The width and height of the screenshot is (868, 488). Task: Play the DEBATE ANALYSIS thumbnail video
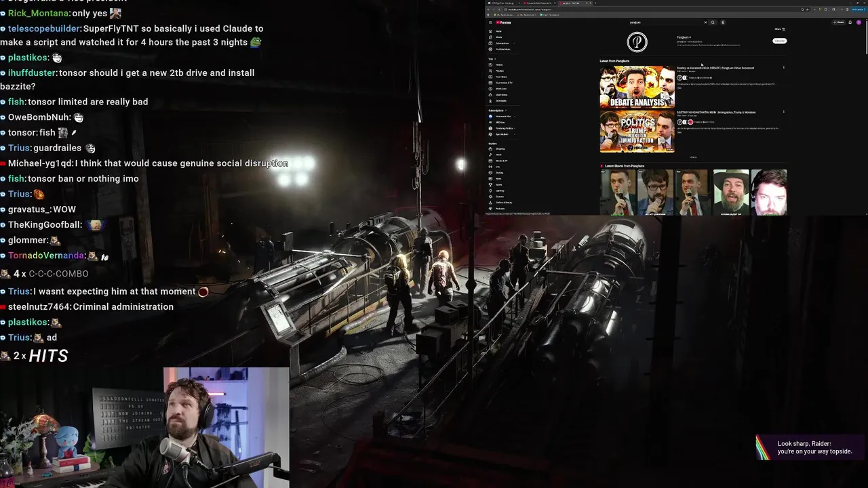click(x=637, y=87)
